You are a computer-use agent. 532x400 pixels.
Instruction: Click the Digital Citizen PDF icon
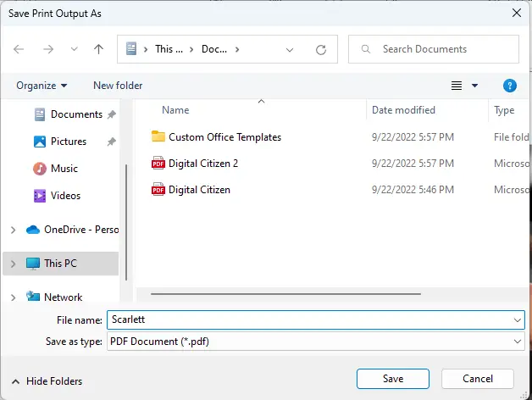tap(158, 189)
